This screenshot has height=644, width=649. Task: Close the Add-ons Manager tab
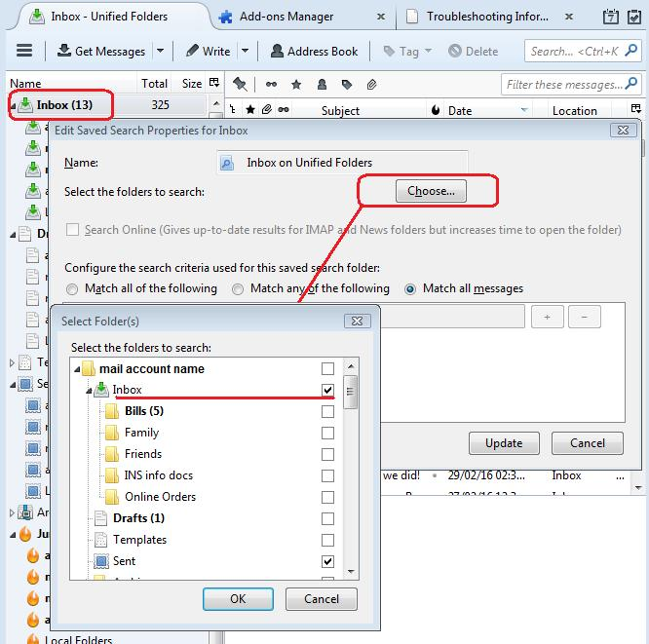point(381,17)
